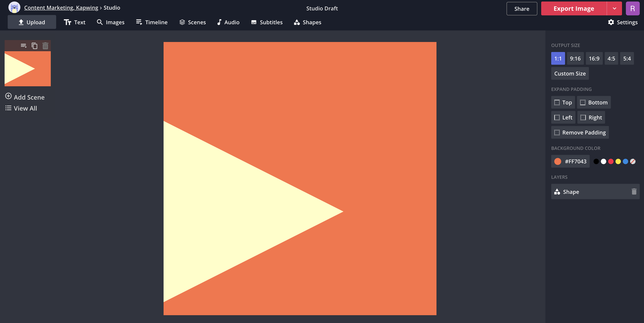Viewport: 644px width, 323px height.
Task: Open user profile avatar R
Action: (x=632, y=9)
